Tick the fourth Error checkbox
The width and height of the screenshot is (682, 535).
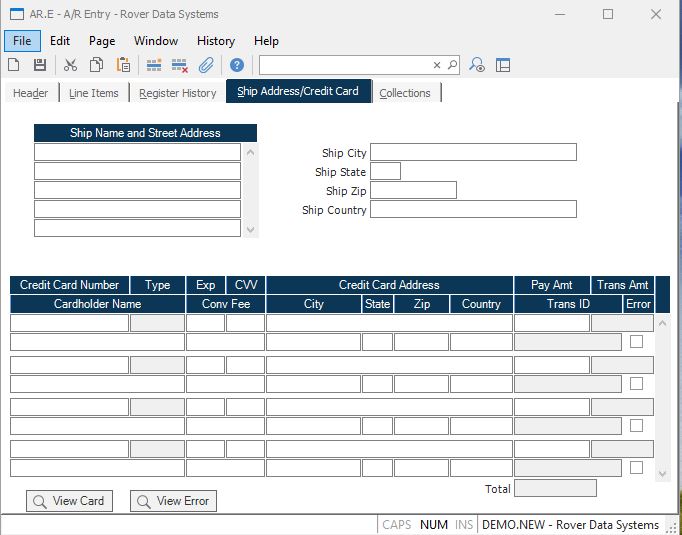pos(636,467)
